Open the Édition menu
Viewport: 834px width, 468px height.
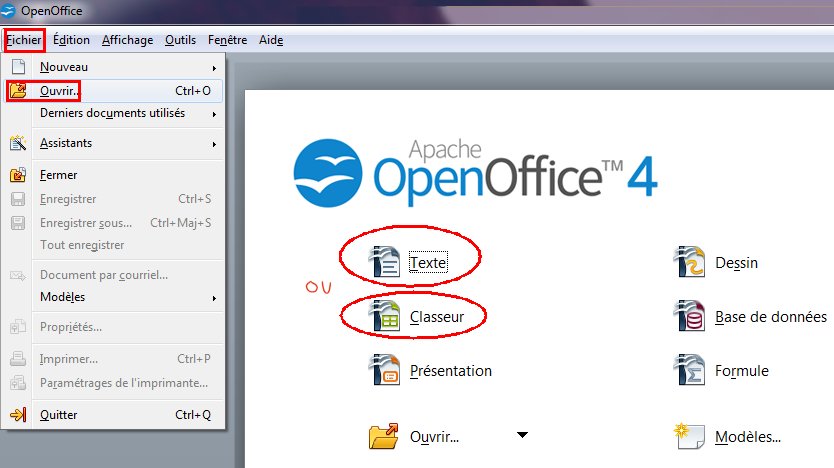[x=72, y=40]
